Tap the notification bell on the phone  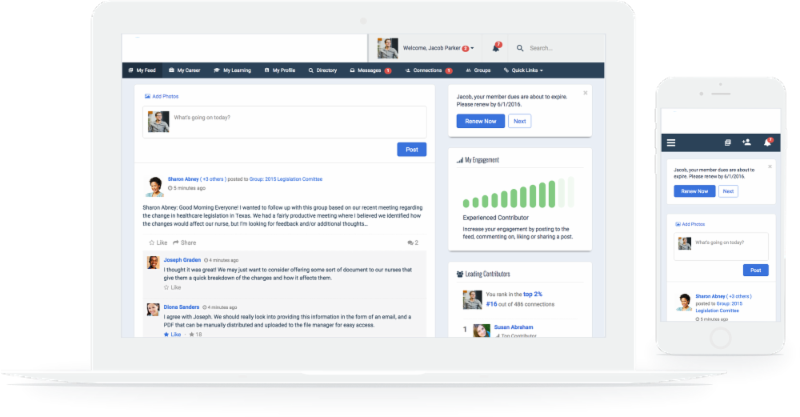click(767, 143)
